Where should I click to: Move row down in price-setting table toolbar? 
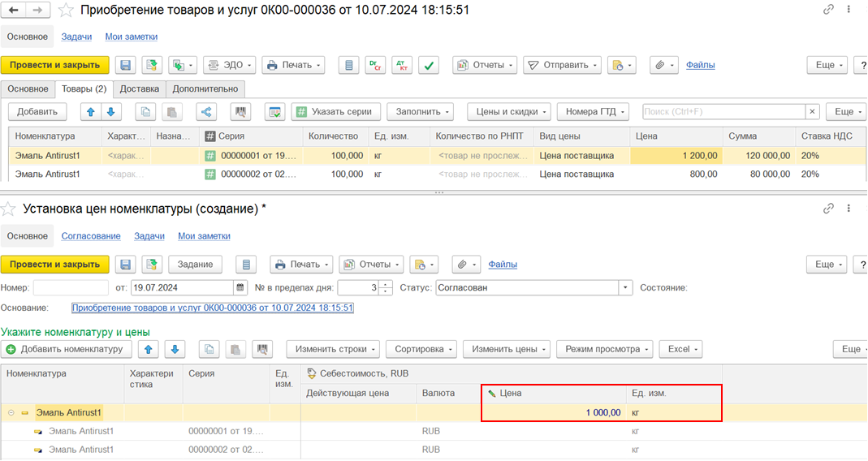click(176, 349)
